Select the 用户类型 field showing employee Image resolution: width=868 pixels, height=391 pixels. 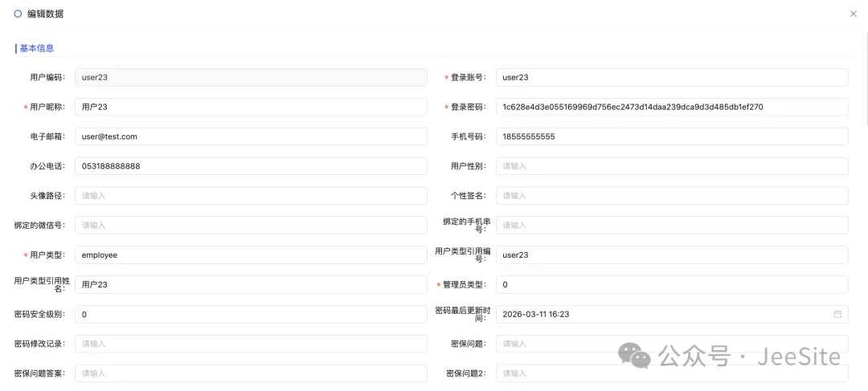pyautogui.click(x=251, y=255)
